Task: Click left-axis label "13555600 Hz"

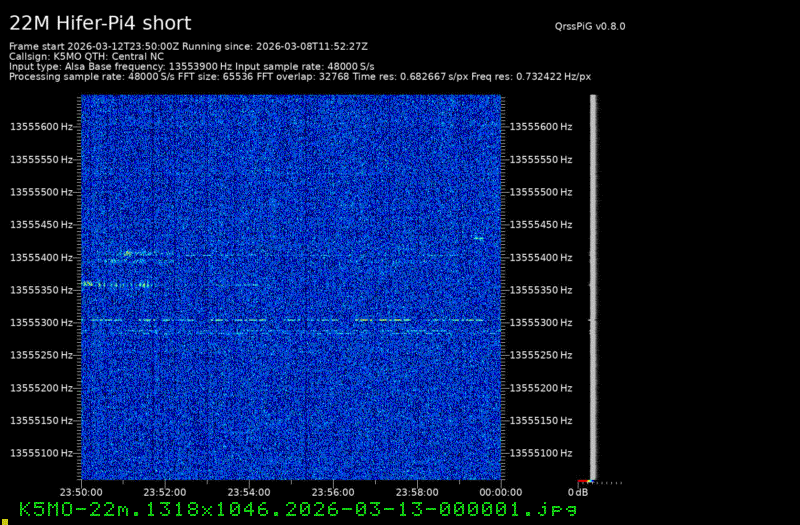Action: point(41,127)
